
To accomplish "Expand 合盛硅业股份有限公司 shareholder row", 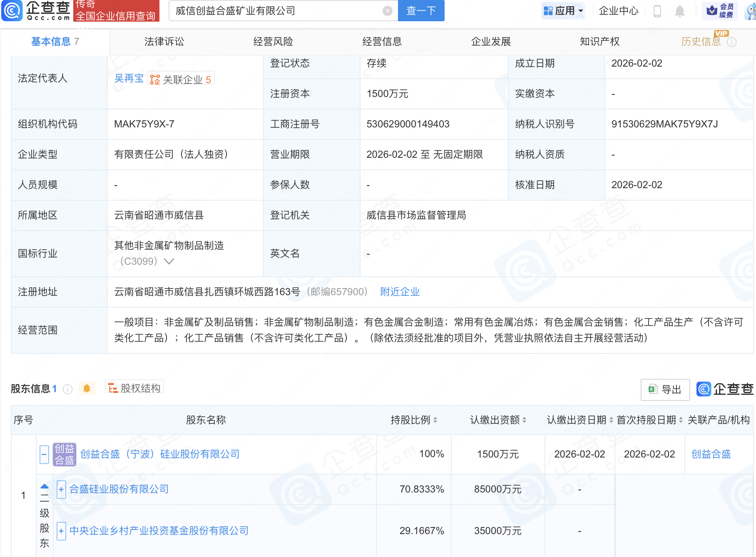I will (61, 489).
